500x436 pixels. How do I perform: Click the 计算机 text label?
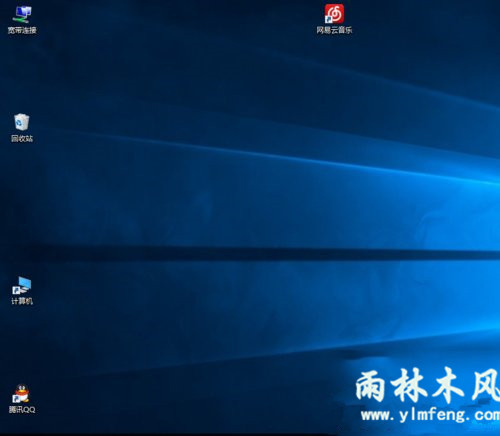[x=22, y=301]
